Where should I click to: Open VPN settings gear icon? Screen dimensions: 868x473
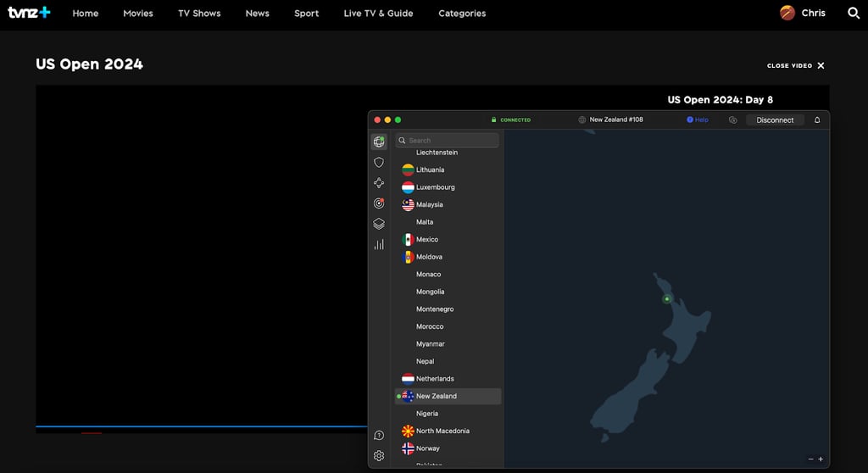tap(379, 456)
